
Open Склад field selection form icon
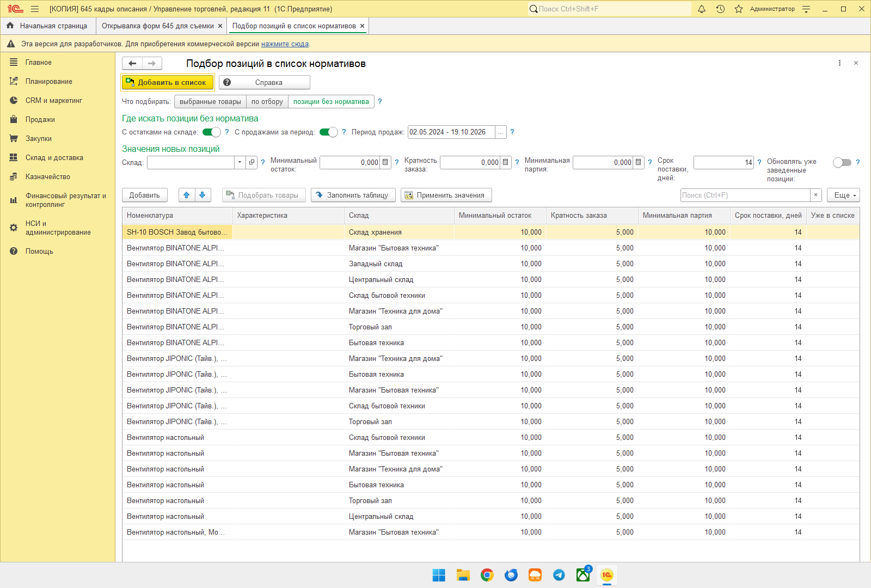pos(252,162)
